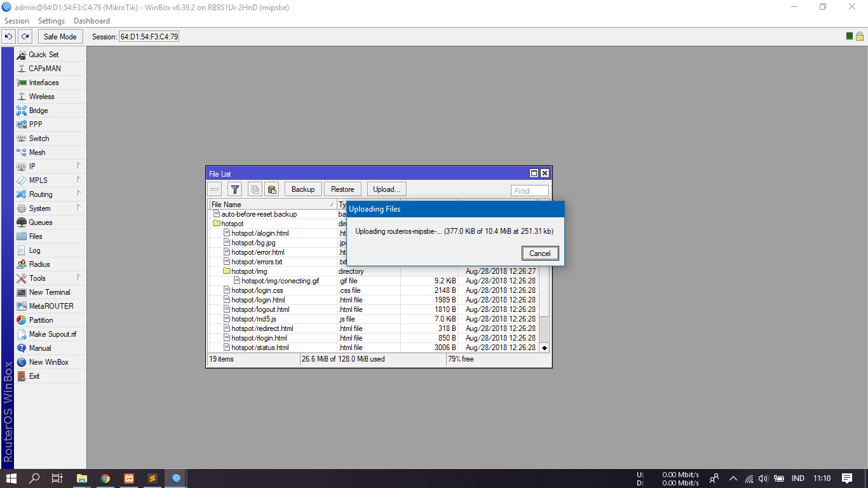The width and height of the screenshot is (868, 488).
Task: Select the hotspot/img folder row
Action: [x=375, y=271]
